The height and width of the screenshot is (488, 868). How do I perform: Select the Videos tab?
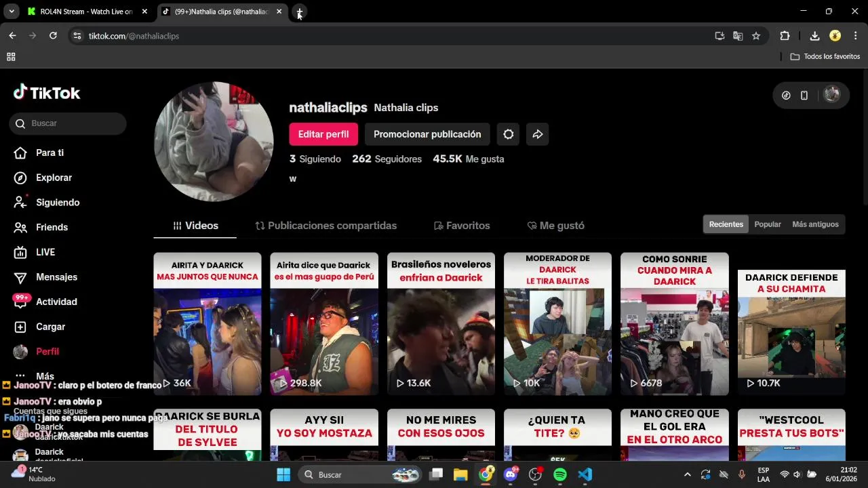[195, 226]
